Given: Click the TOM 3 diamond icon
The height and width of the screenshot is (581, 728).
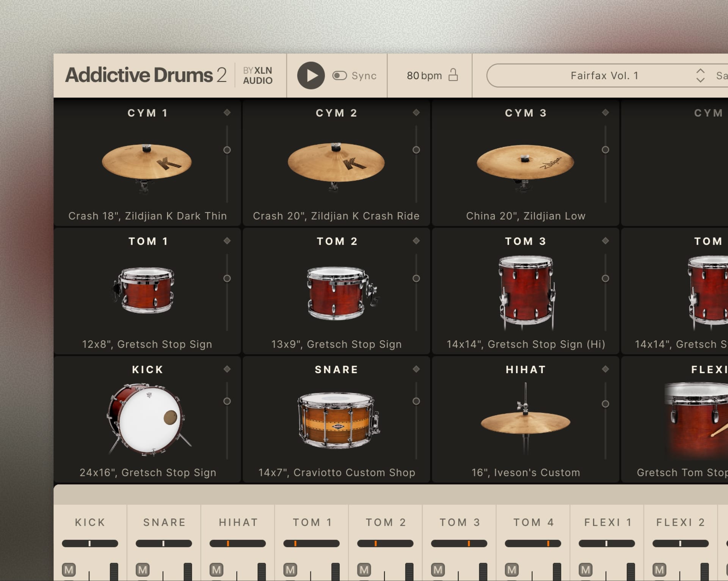Looking at the screenshot, I should click(606, 240).
